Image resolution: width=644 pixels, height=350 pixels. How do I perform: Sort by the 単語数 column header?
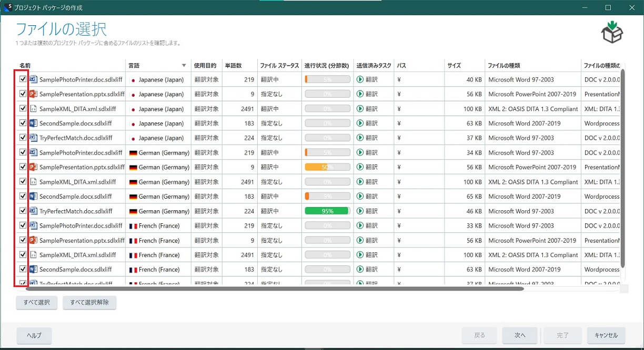[233, 66]
